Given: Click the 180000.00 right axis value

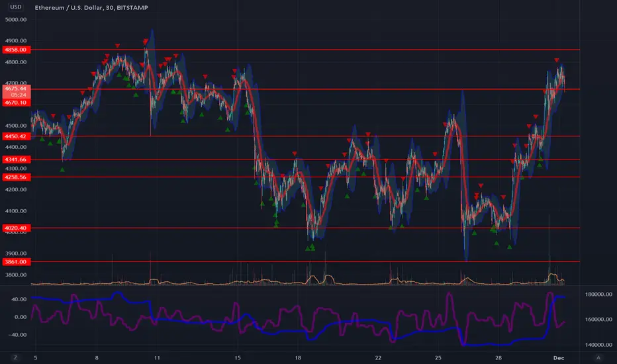Looking at the screenshot, I should tap(598, 294).
